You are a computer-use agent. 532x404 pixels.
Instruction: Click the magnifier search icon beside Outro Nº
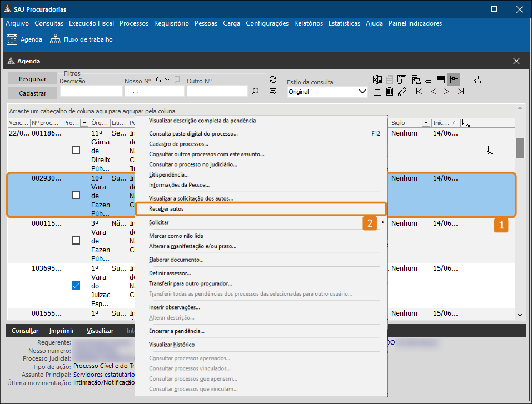click(x=255, y=92)
